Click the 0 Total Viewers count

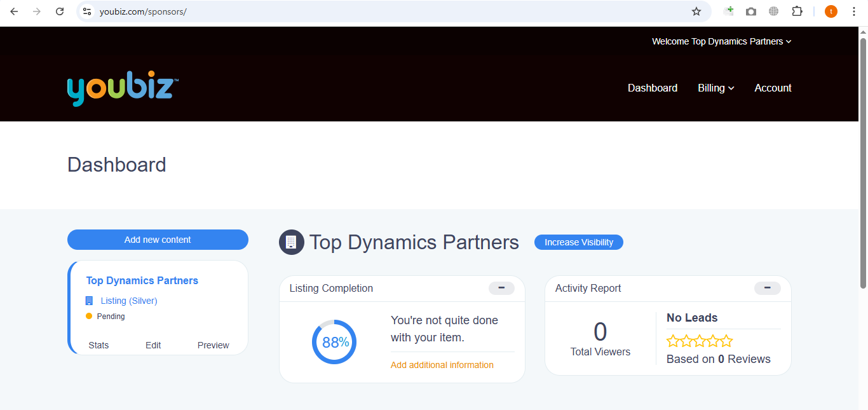tap(600, 332)
